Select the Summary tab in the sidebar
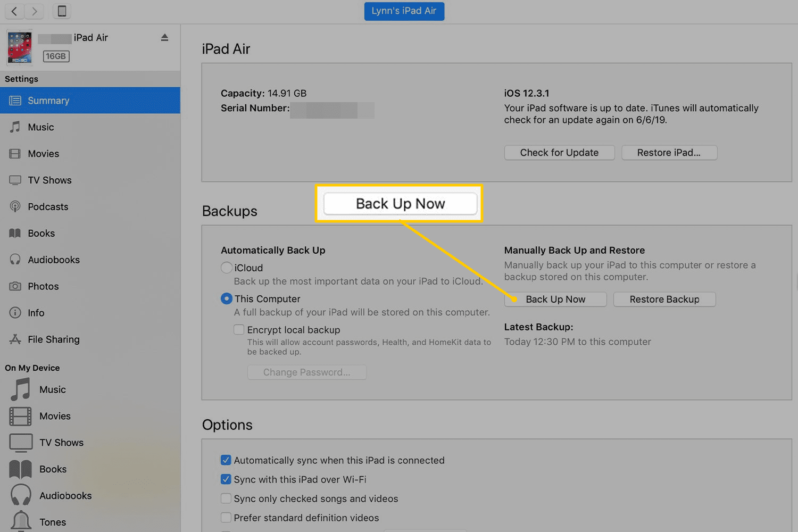 48,101
